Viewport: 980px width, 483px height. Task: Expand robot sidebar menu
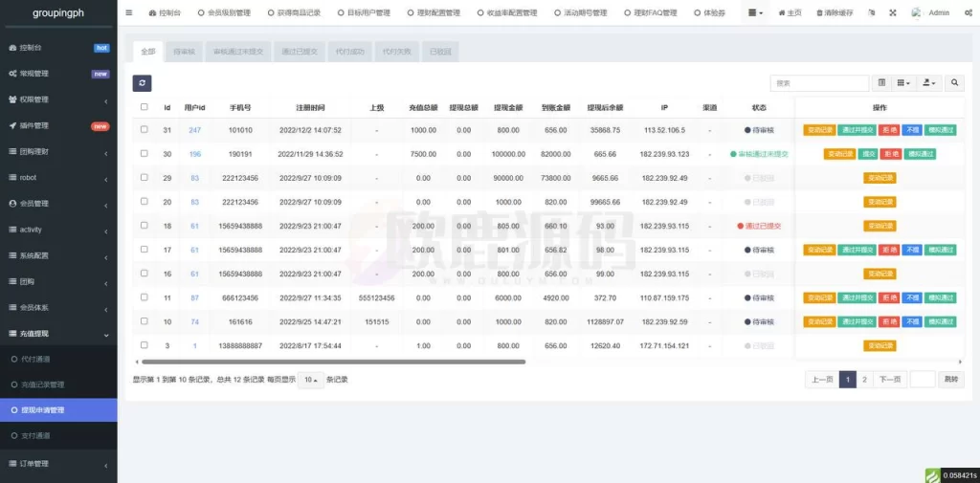(x=58, y=178)
